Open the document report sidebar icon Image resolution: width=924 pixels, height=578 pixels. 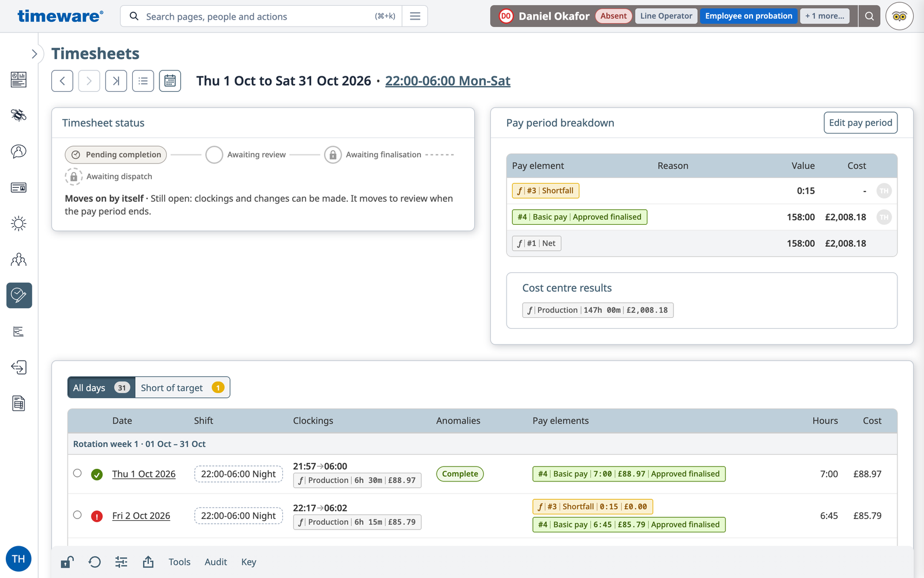[18, 403]
